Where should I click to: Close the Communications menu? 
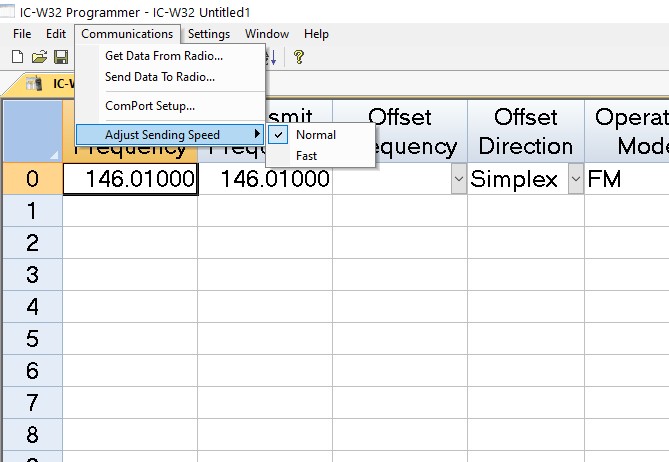pos(127,34)
